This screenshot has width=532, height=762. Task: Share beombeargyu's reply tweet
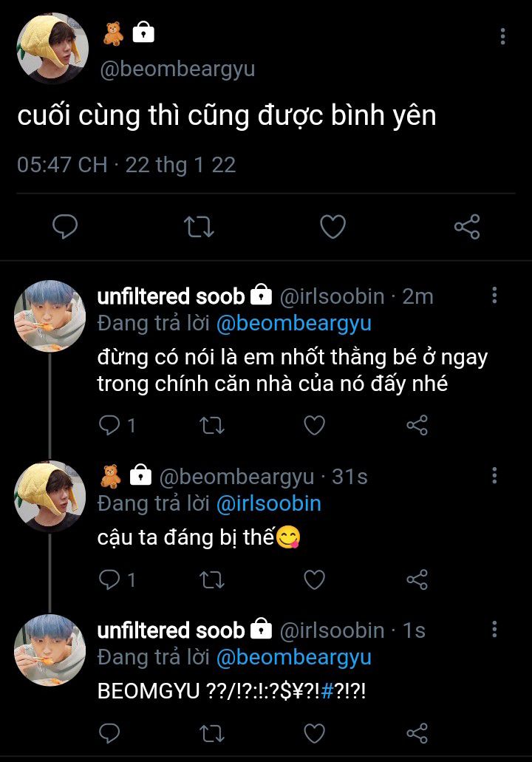(417, 580)
